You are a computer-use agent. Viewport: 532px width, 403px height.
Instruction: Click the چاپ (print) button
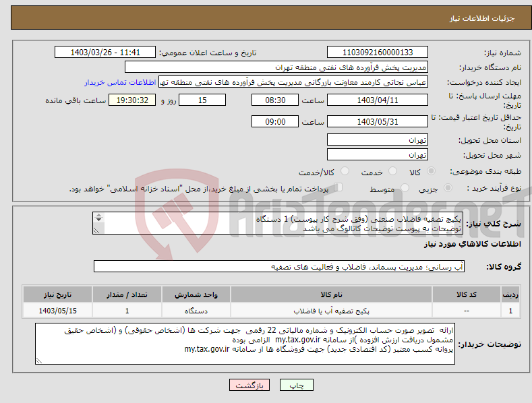[296, 385]
